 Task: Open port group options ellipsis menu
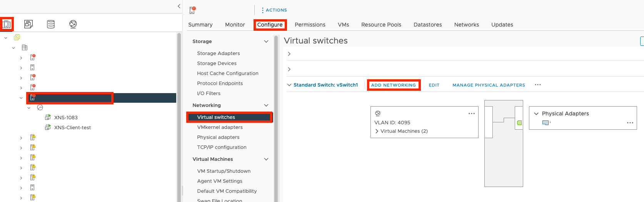click(x=471, y=114)
